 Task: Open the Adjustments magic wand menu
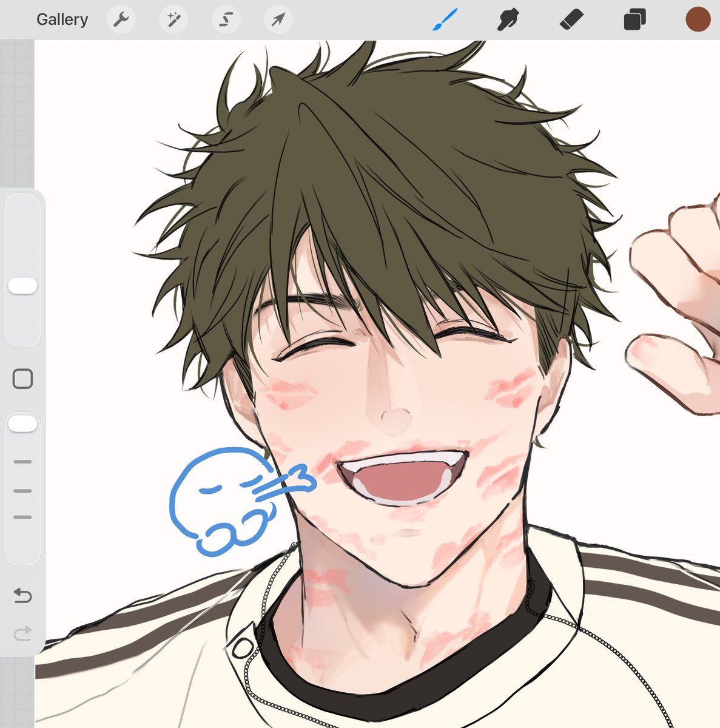click(x=173, y=19)
